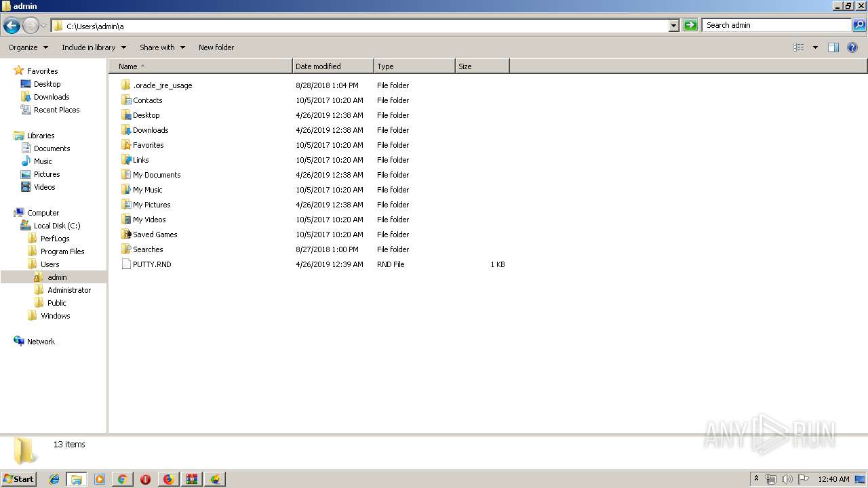Screen dimensions: 868x488
Task: Open the Start menu
Action: click(x=19, y=479)
